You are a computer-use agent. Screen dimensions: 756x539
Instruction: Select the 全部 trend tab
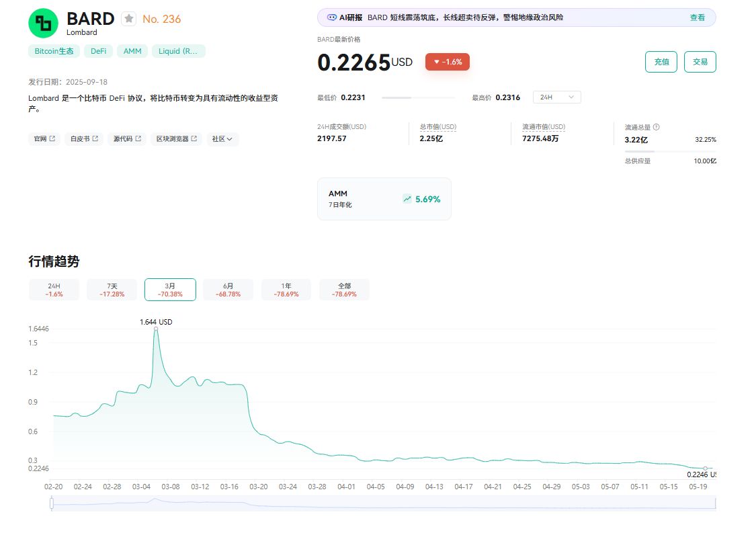click(344, 290)
